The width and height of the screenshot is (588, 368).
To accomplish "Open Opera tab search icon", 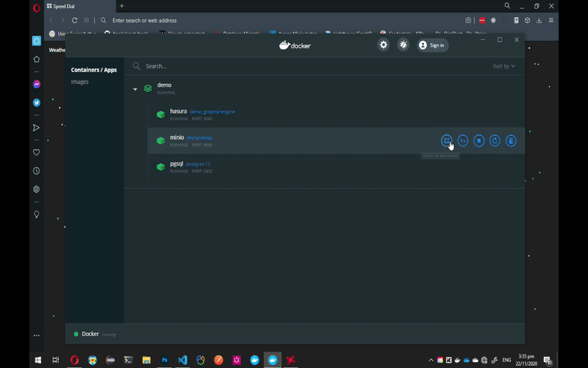I will [x=507, y=5].
